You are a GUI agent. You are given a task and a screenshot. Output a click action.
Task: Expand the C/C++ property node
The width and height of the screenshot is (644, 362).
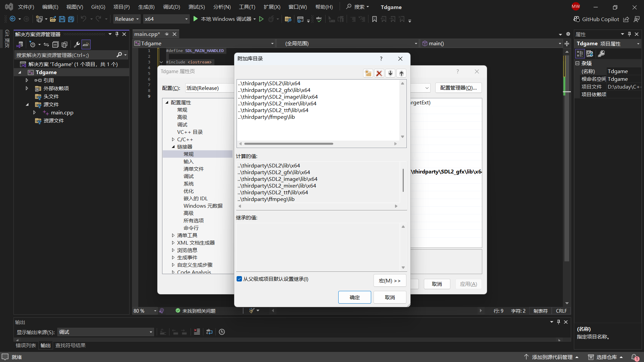click(x=173, y=140)
